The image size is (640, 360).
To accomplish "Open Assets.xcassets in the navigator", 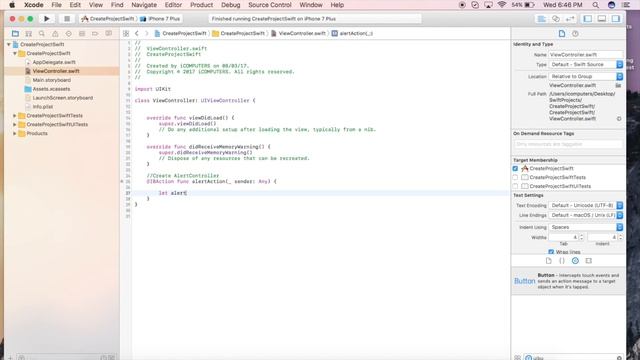I will 51,89.
